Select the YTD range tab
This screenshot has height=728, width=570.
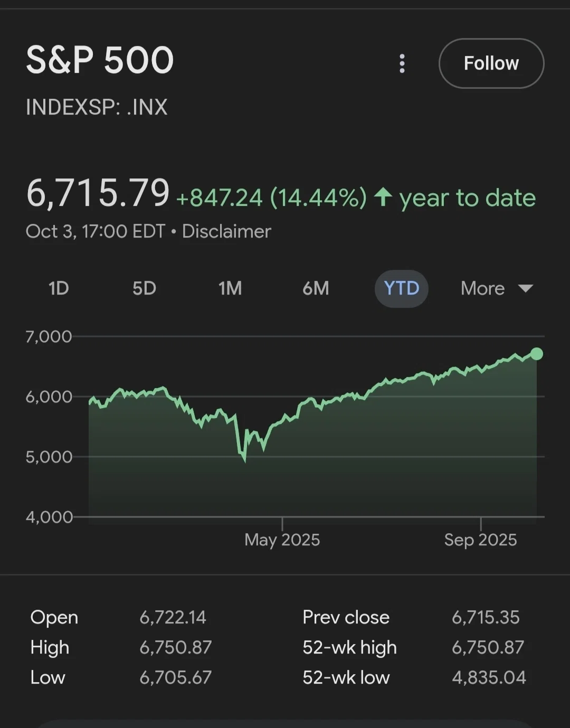click(x=402, y=288)
